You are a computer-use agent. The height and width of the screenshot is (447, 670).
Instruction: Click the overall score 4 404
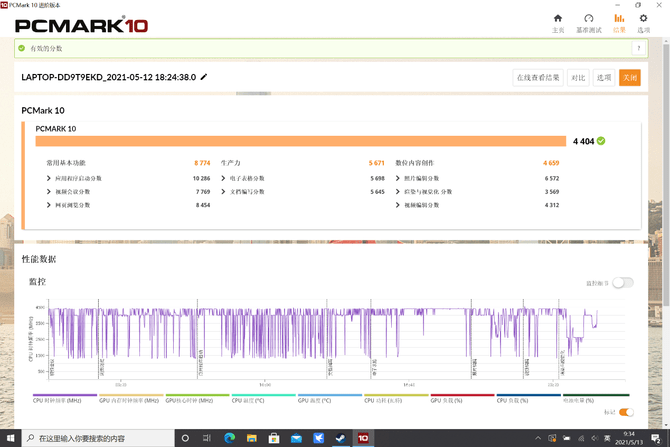tap(583, 141)
